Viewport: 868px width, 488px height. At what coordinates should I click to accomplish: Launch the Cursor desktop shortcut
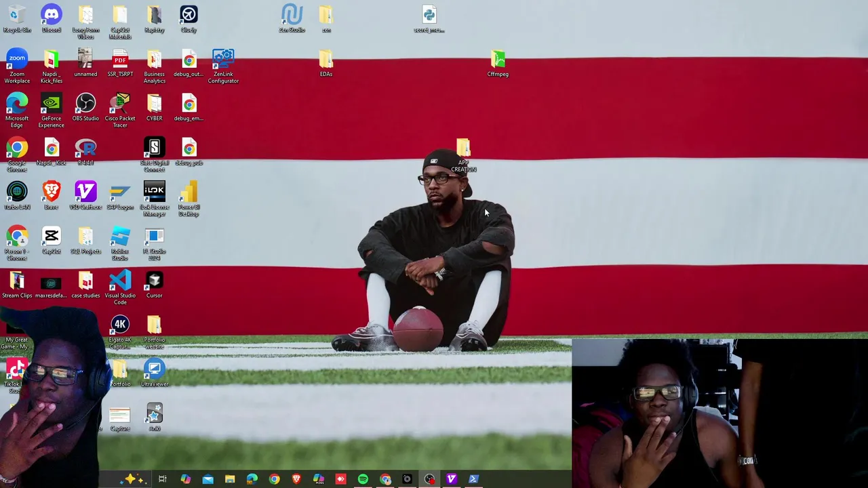(154, 285)
